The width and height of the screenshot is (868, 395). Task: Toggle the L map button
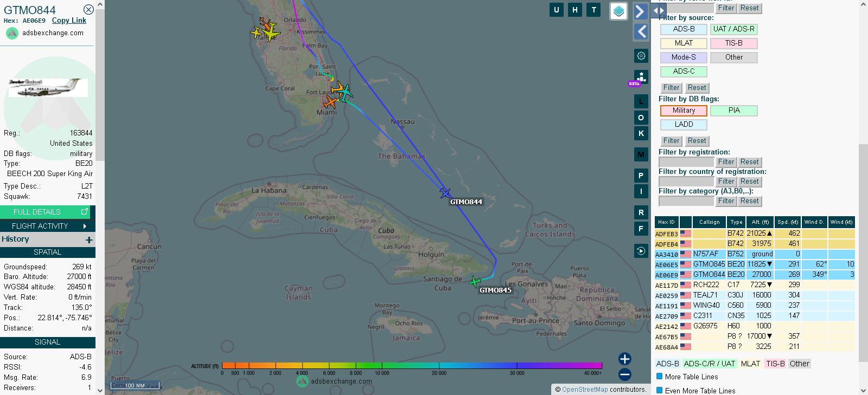coord(641,101)
